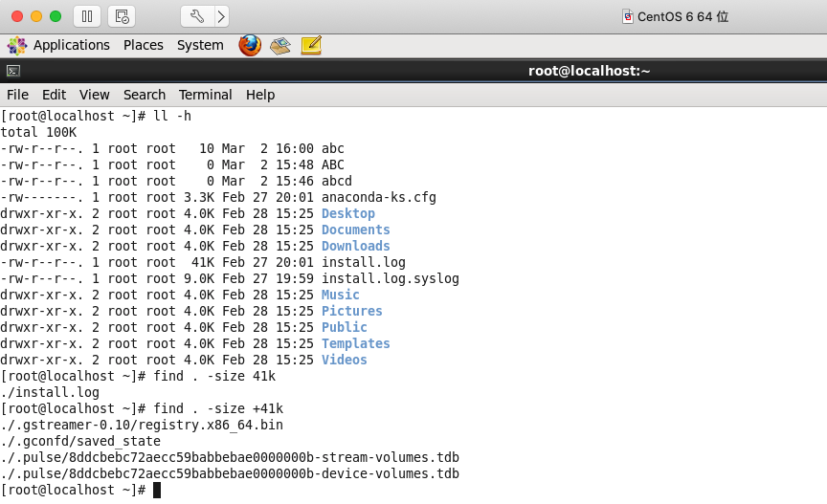Click install.log in the ll listing
827x504 pixels.
click(364, 263)
